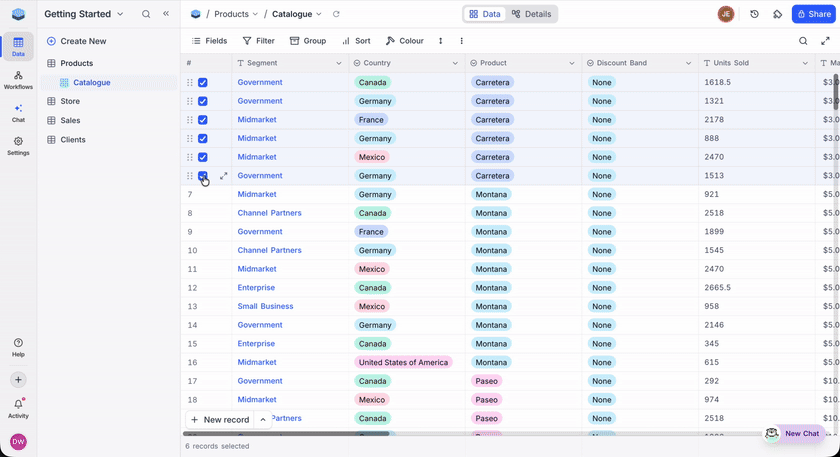
Task: Open the Getting Started workspace dropdown
Action: coord(84,15)
